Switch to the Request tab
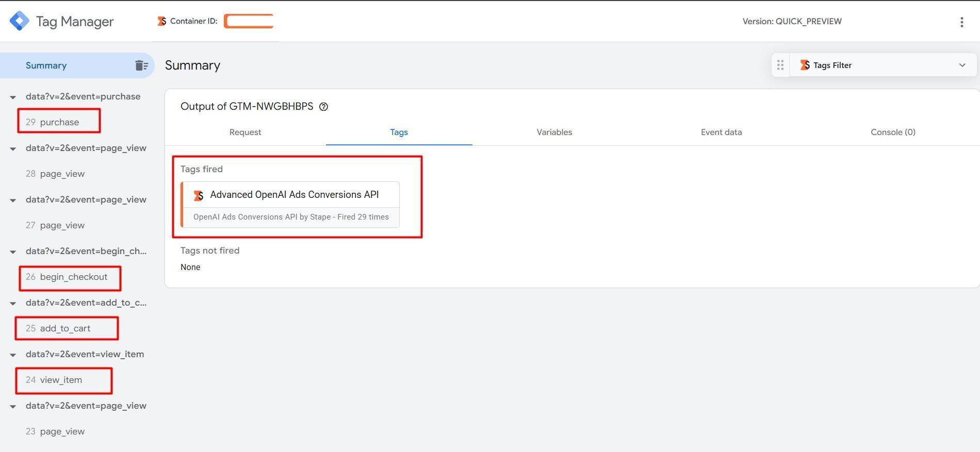 point(245,132)
